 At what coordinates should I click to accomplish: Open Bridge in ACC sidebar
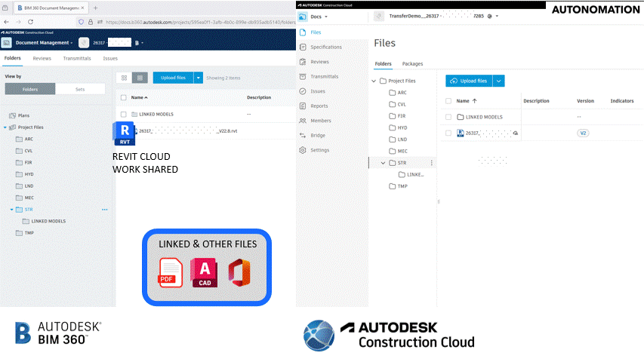pyautogui.click(x=318, y=136)
